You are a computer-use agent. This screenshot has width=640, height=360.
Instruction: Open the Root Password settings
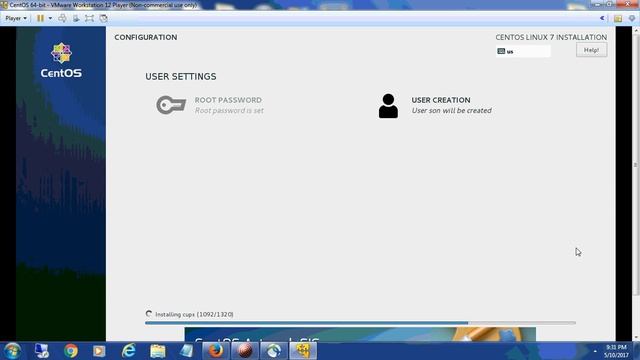210,105
